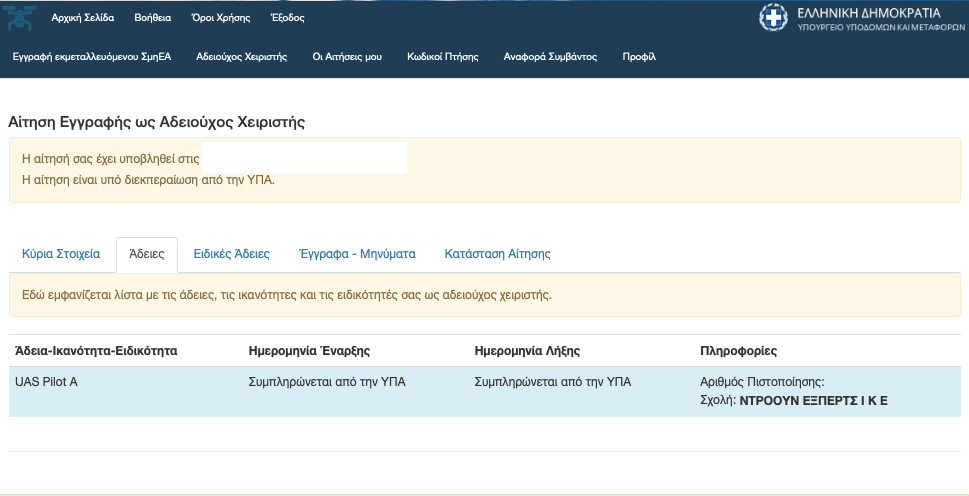Screen dimensions: 969x496
Task: Go to Οι Αιτήσεις μου
Action: [x=347, y=57]
